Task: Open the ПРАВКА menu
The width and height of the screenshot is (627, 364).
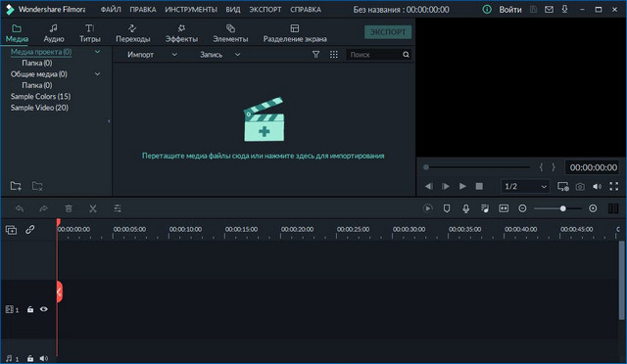Action: tap(143, 9)
